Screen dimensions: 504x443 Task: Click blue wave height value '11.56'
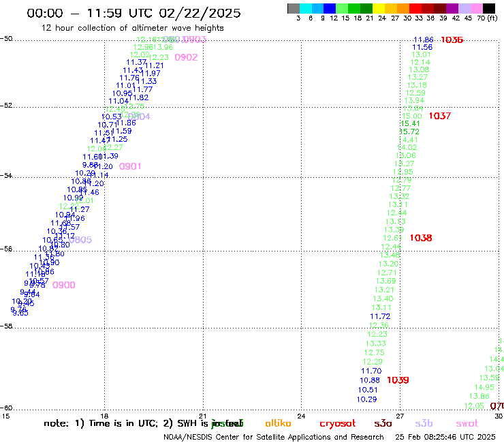click(x=422, y=47)
